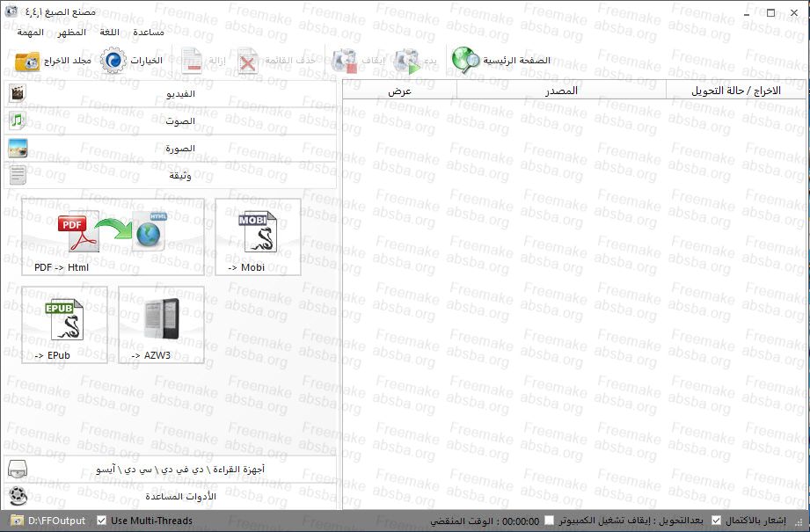Collapse the document (وثيقة) category panel
The height and width of the screenshot is (532, 810).
(170, 176)
